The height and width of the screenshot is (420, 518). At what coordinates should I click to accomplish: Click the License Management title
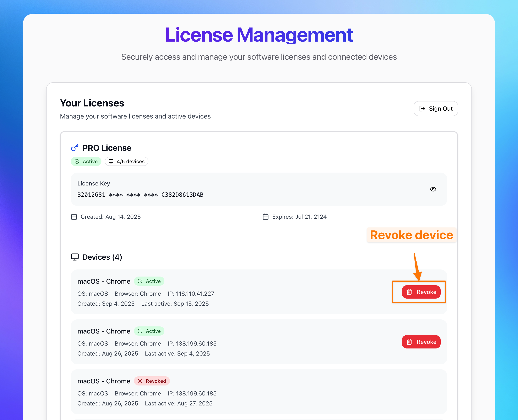[x=259, y=35]
